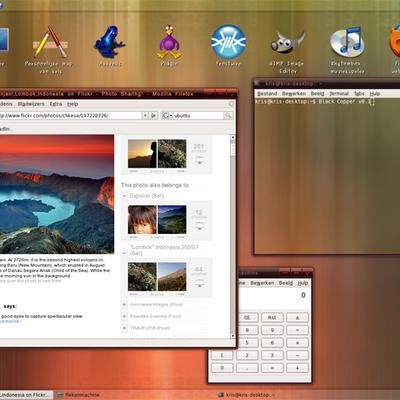Expand the Indonesia Images (Pool) section
Viewport: 400px width, 400px height.
[x=124, y=304]
